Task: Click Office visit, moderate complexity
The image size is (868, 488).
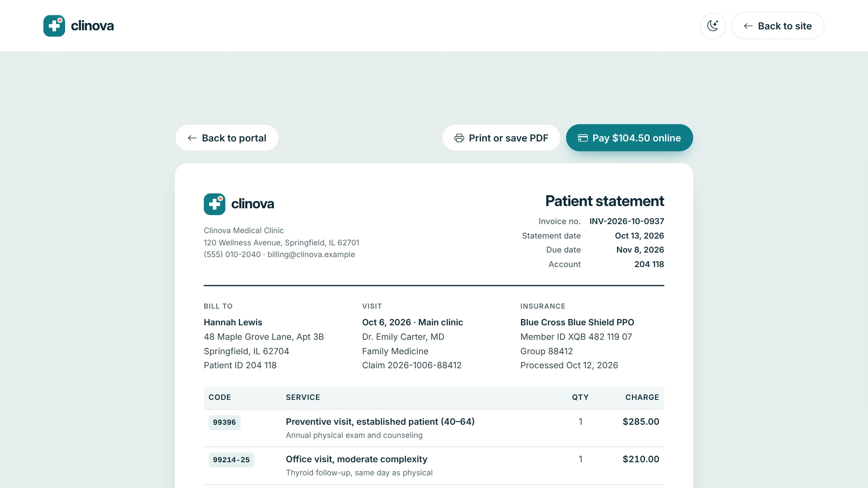Action: point(357,459)
